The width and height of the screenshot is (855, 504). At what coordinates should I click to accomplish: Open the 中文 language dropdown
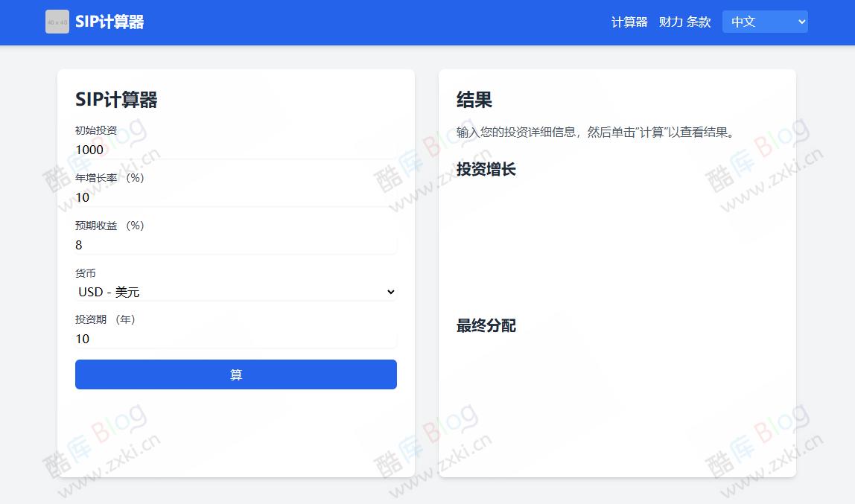click(x=765, y=22)
